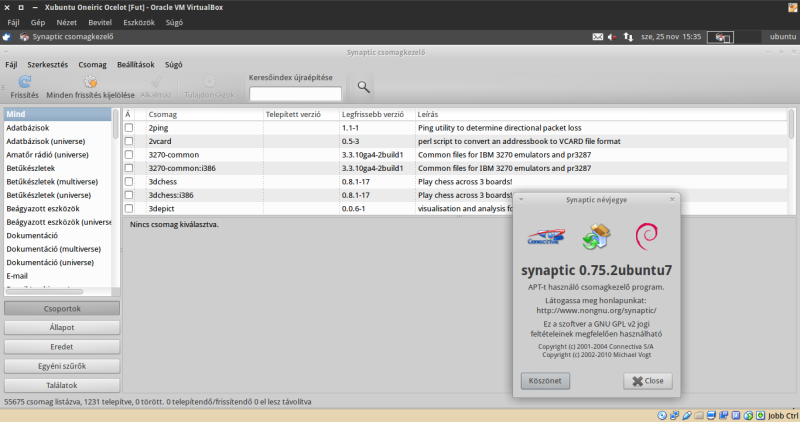The width and height of the screenshot is (800, 422).
Task: Open VirtualBox Gép menu
Action: click(x=38, y=22)
